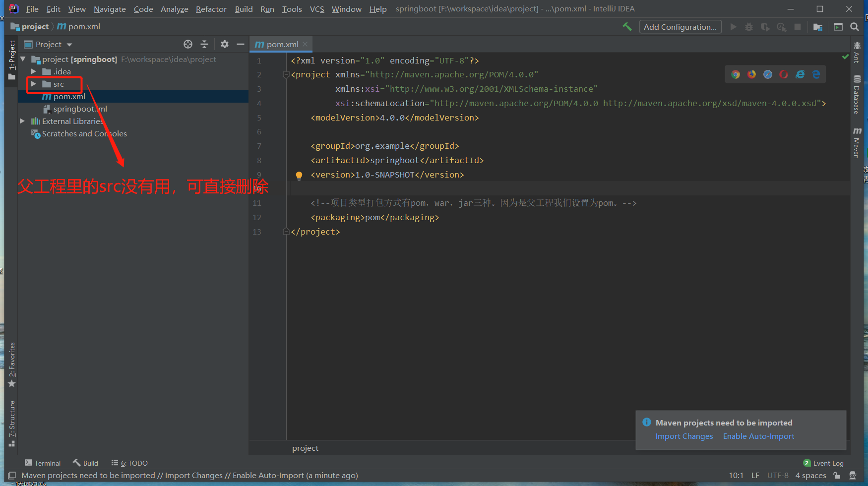The image size is (868, 486).
Task: Click the Profiler run icon
Action: tap(782, 27)
